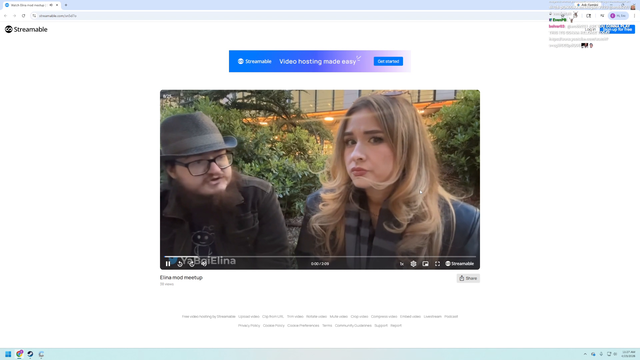Open the browser profile chip
Screen dimensions: 640x360
tap(618, 16)
